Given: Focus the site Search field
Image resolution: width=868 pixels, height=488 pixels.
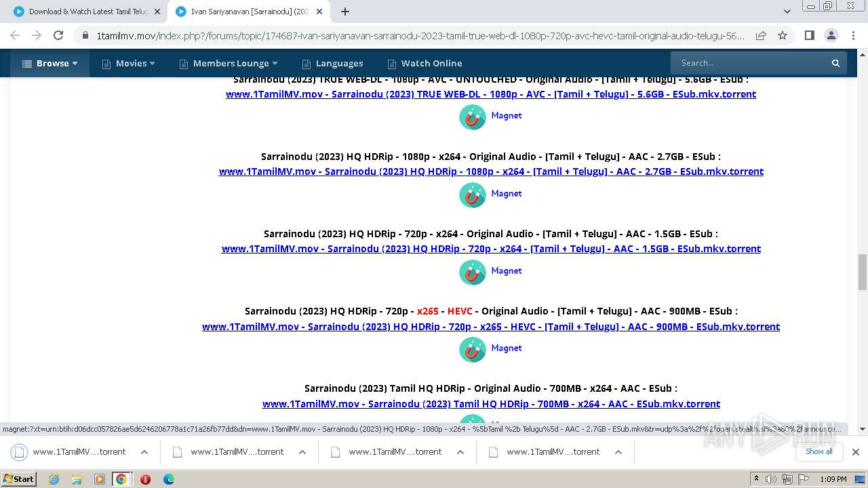Looking at the screenshot, I should (748, 63).
